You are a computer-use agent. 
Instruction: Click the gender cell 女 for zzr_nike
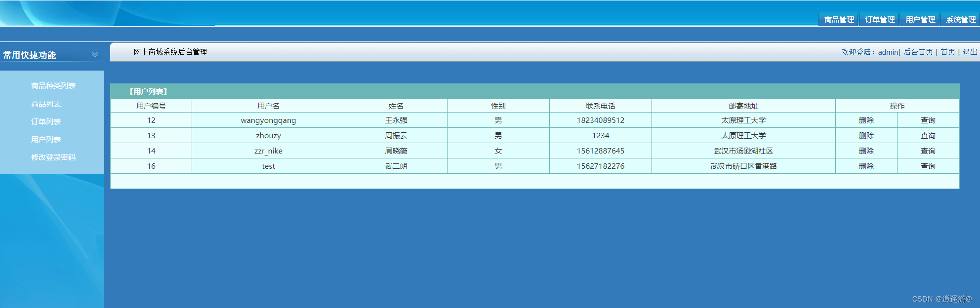click(x=498, y=151)
